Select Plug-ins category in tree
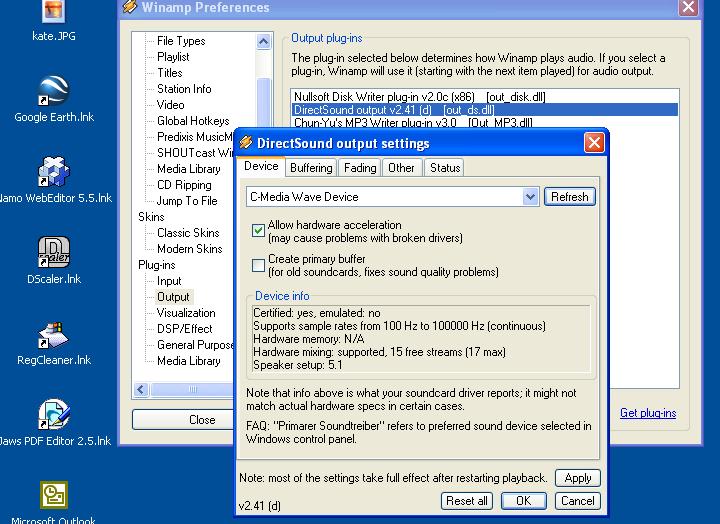This screenshot has height=524, width=720. click(x=157, y=265)
